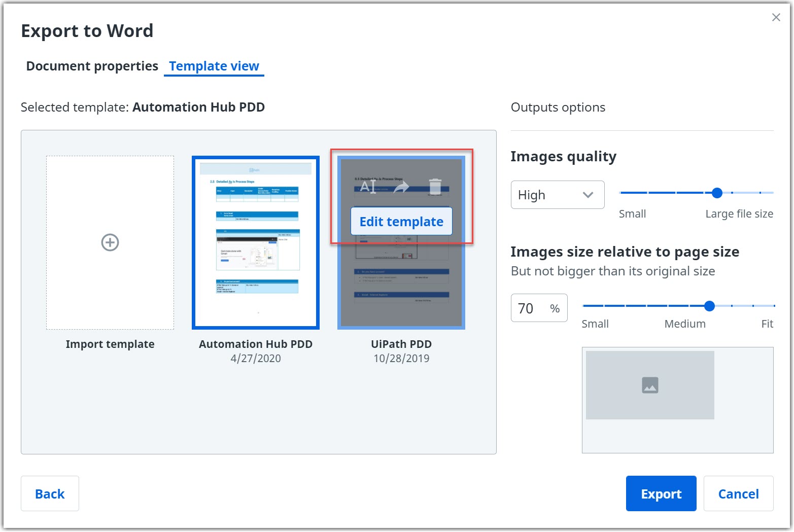Viewport: 794px width, 532px height.
Task: Click the 4/27/2020 date text
Action: point(256,358)
